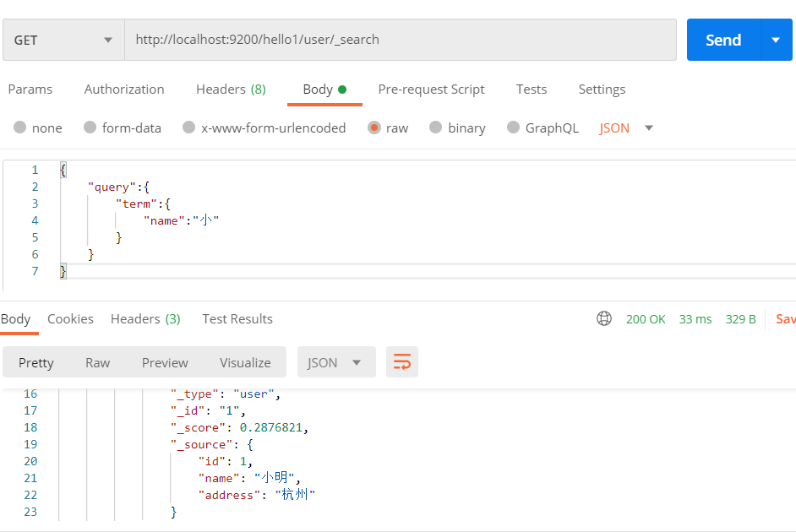Open the response format JSON dropdown
The height and width of the screenshot is (532, 796).
pos(336,362)
